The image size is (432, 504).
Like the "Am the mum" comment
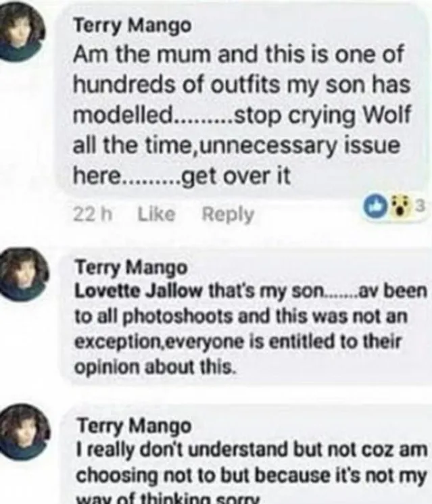[155, 215]
